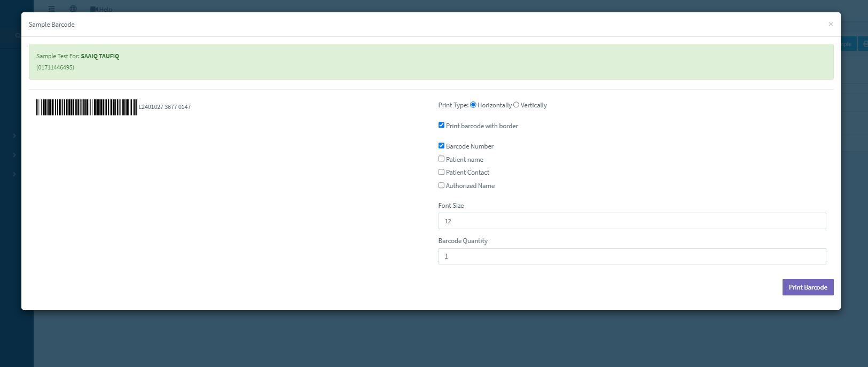
Task: Expand the middle sidebar chevron item
Action: (x=14, y=155)
